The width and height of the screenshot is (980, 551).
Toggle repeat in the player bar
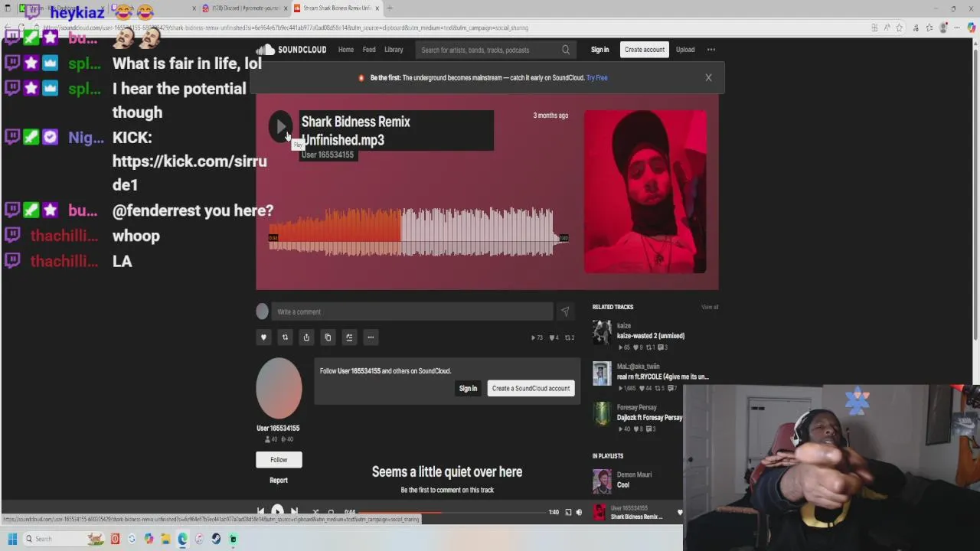coord(331,512)
